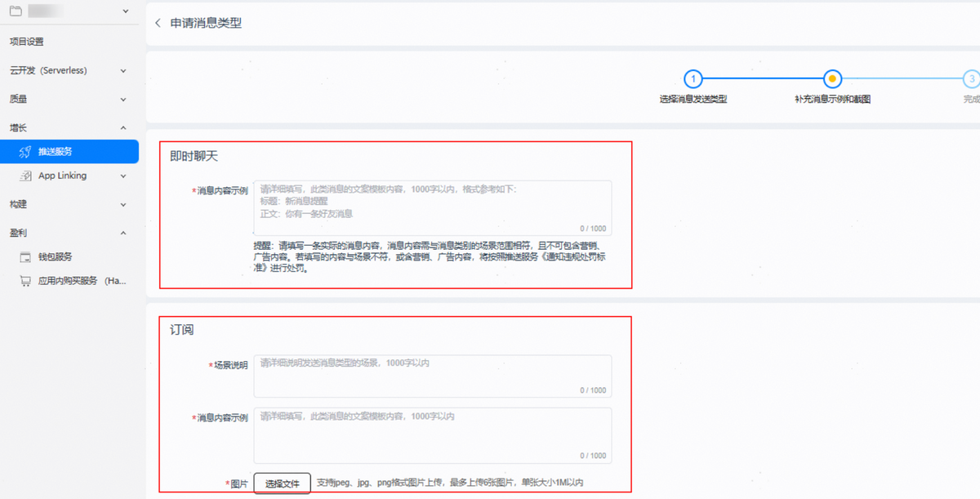
Task: Expand the 质量 menu group
Action: click(123, 100)
